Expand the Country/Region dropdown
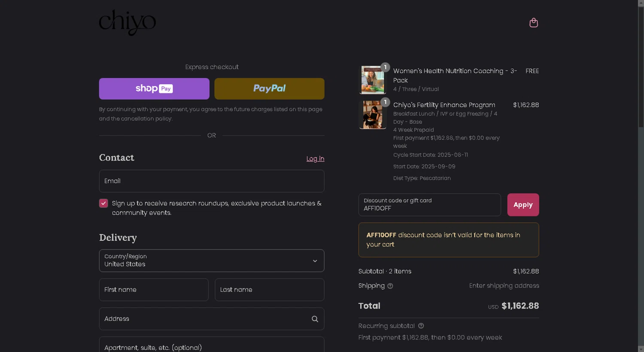The image size is (644, 352). point(212,261)
